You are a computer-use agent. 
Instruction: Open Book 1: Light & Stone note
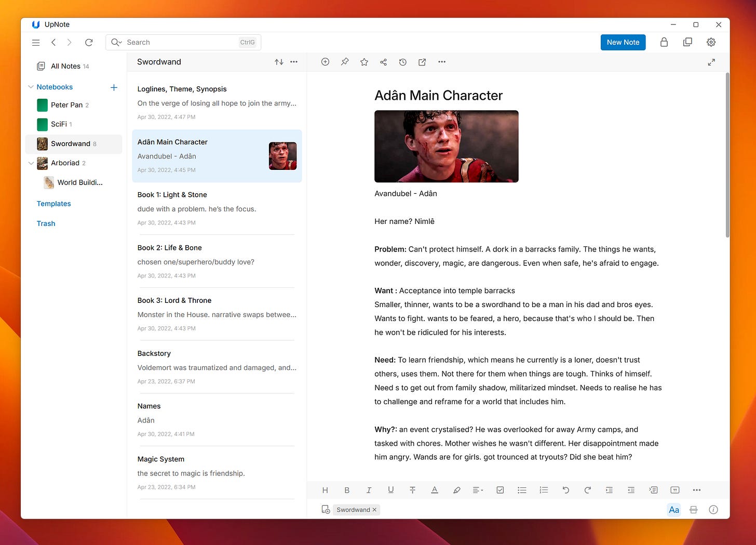[217, 208]
